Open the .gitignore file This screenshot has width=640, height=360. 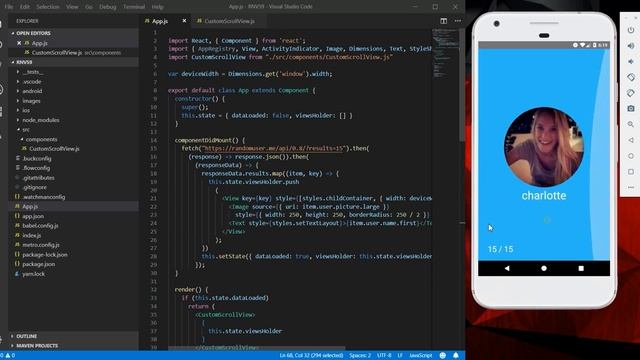34,187
